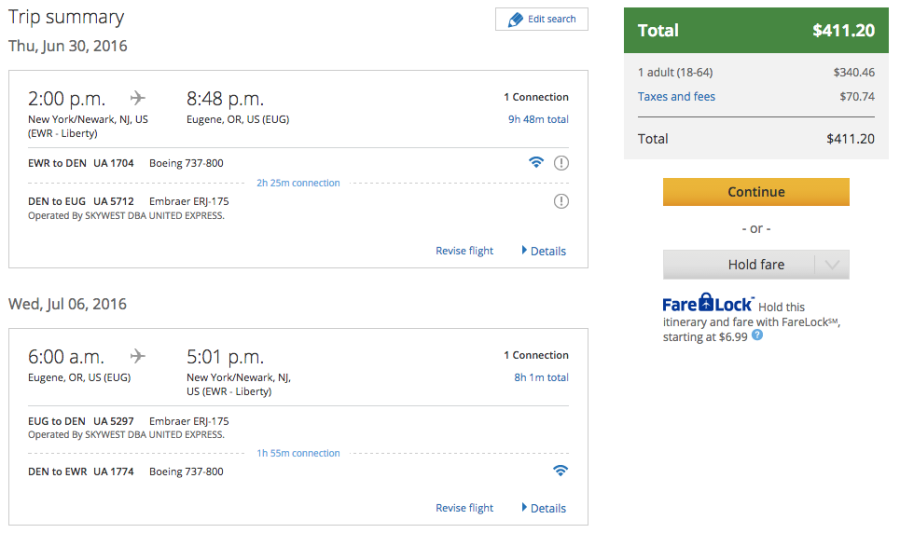Click FareLock help question mark icon
This screenshot has width=900, height=533.
[757, 336]
